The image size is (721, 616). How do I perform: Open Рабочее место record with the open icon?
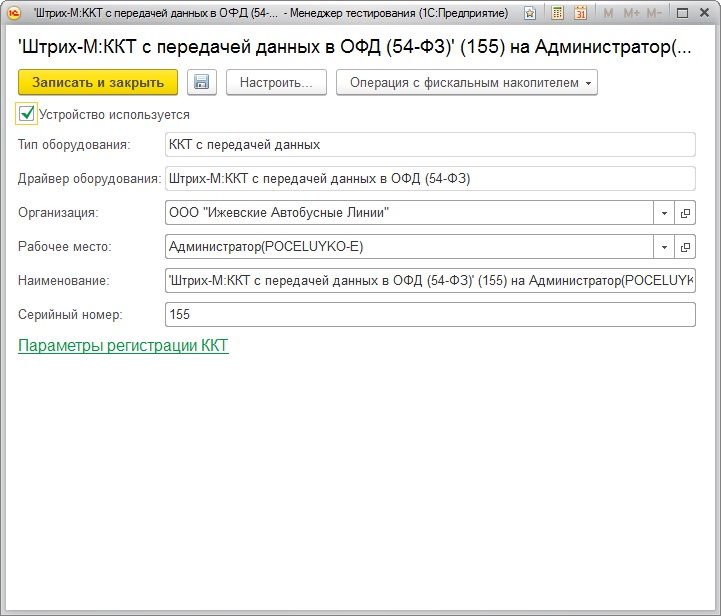pos(685,247)
